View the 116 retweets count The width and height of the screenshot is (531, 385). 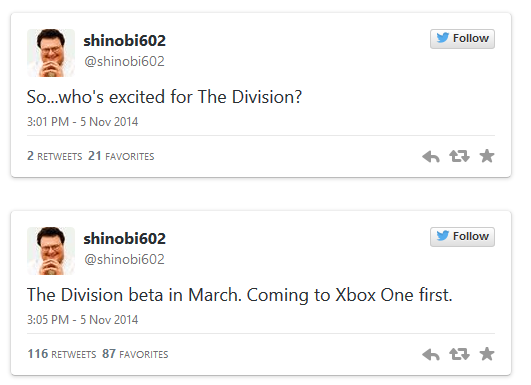[62, 354]
